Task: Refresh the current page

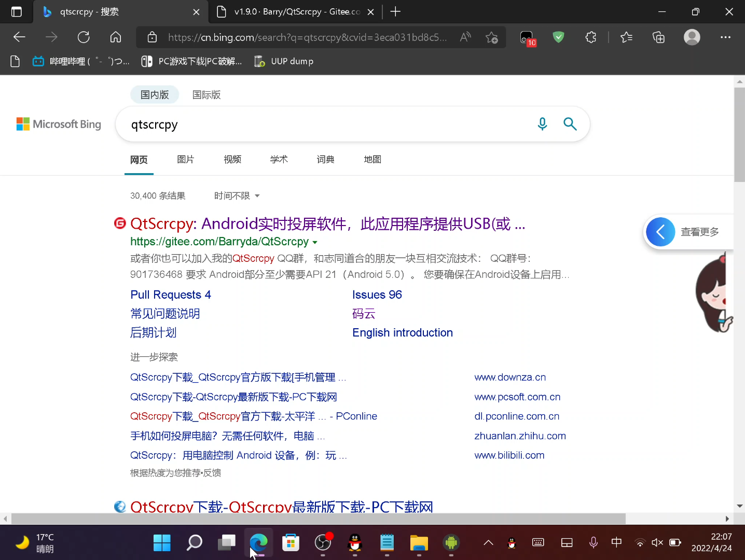Action: coord(84,37)
